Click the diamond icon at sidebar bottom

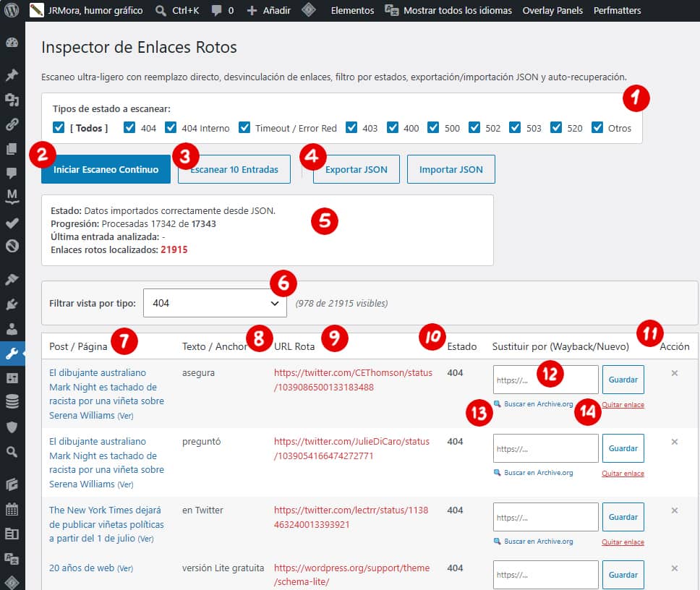pos(12,582)
